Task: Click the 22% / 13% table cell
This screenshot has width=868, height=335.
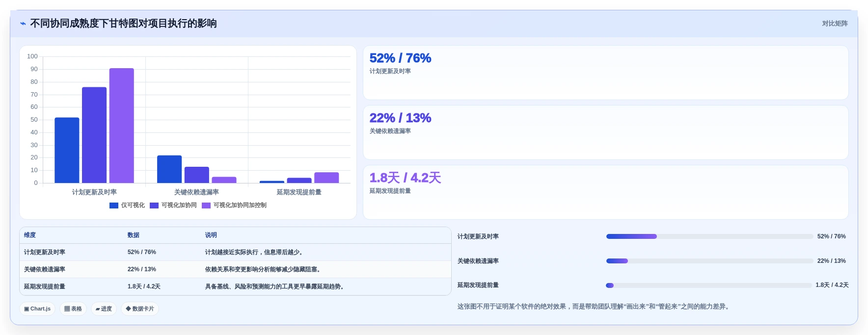Action: point(142,270)
